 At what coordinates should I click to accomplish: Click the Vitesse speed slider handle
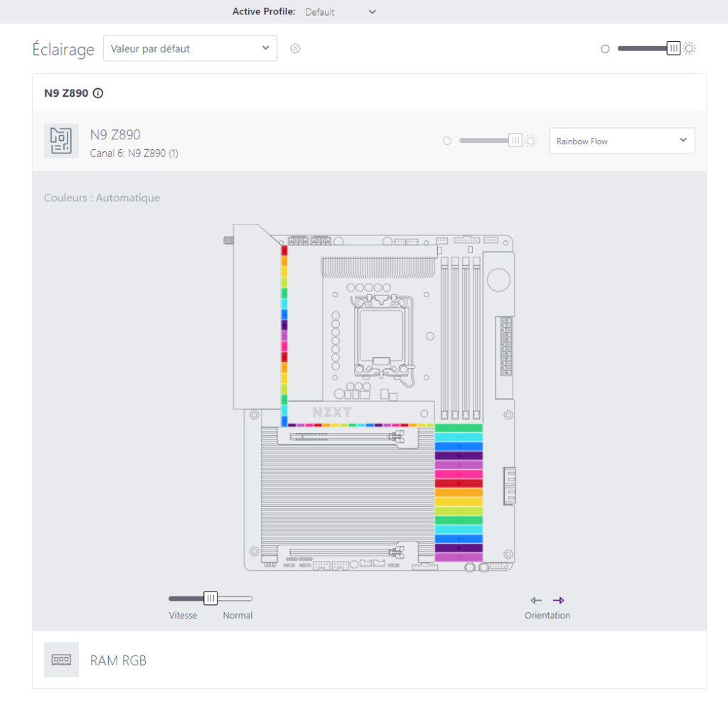click(210, 599)
